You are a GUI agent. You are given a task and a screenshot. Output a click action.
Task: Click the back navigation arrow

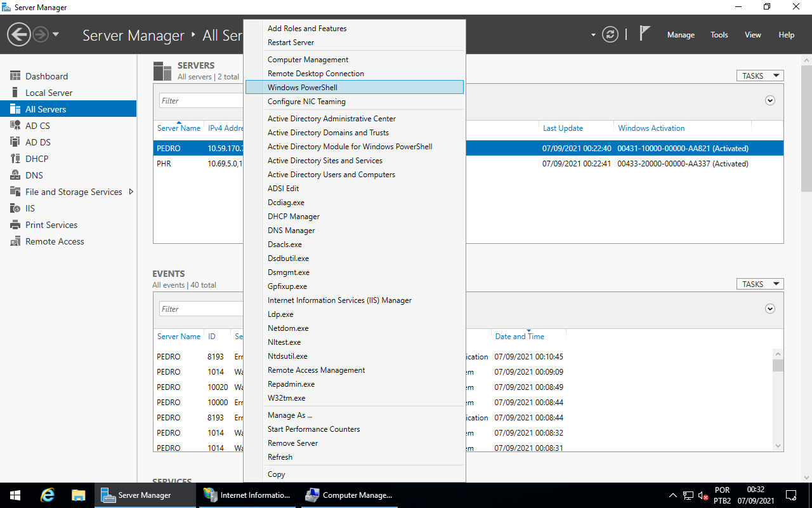click(x=18, y=33)
